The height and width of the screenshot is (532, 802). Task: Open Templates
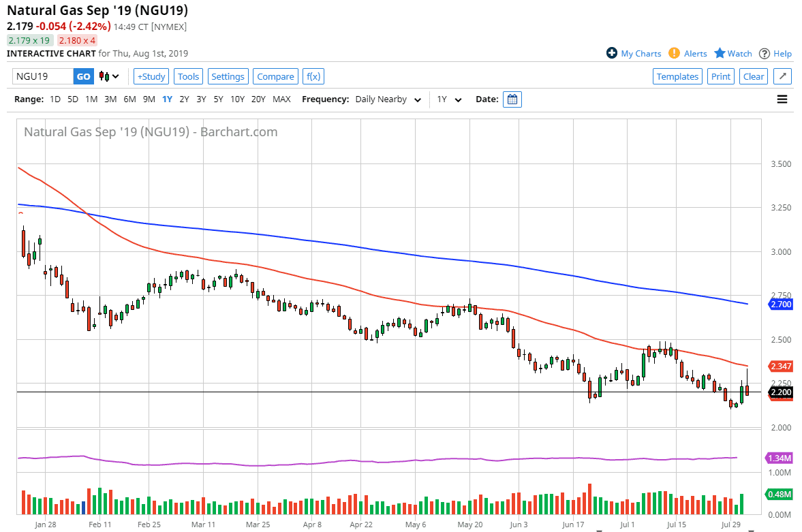tap(677, 76)
